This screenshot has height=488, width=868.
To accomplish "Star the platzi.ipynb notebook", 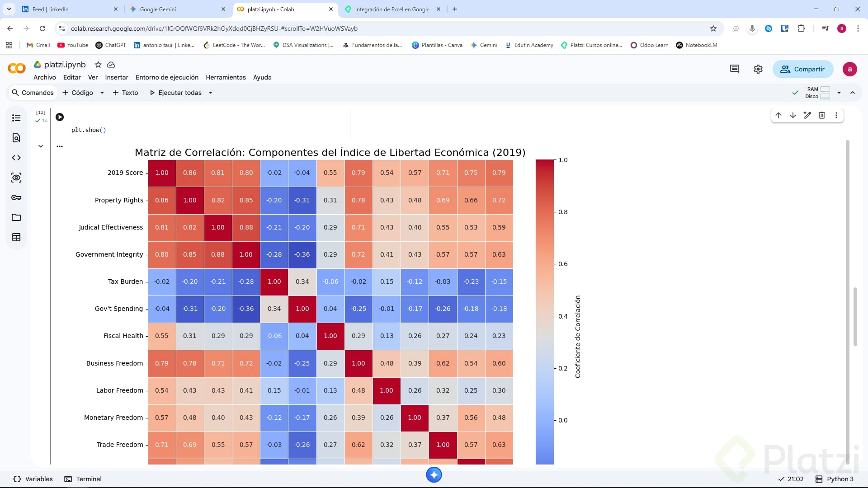I will tap(98, 65).
